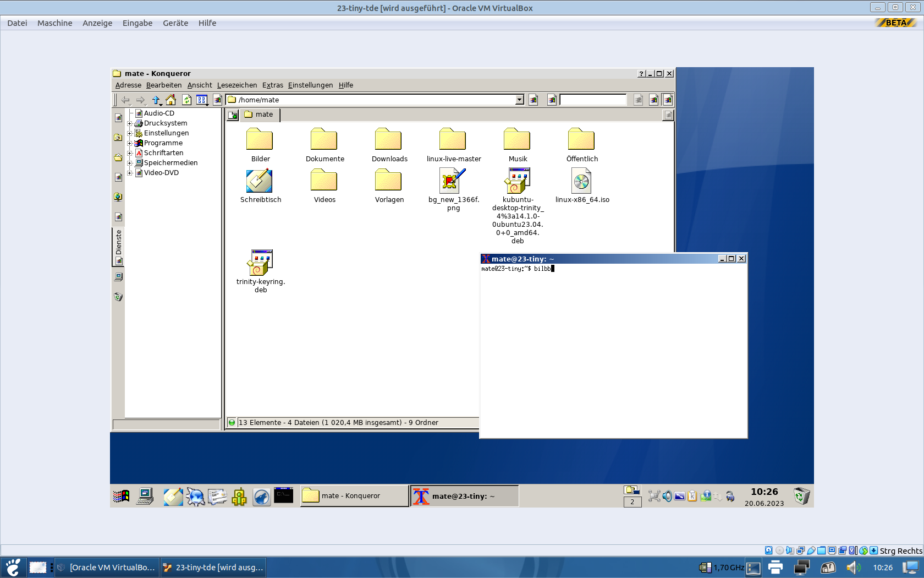The image size is (924, 578).
Task: Open the trash bin in the guest panel
Action: tap(802, 496)
